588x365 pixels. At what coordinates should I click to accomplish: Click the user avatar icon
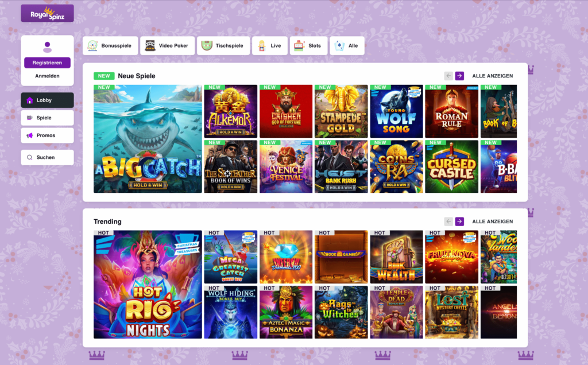(47, 47)
